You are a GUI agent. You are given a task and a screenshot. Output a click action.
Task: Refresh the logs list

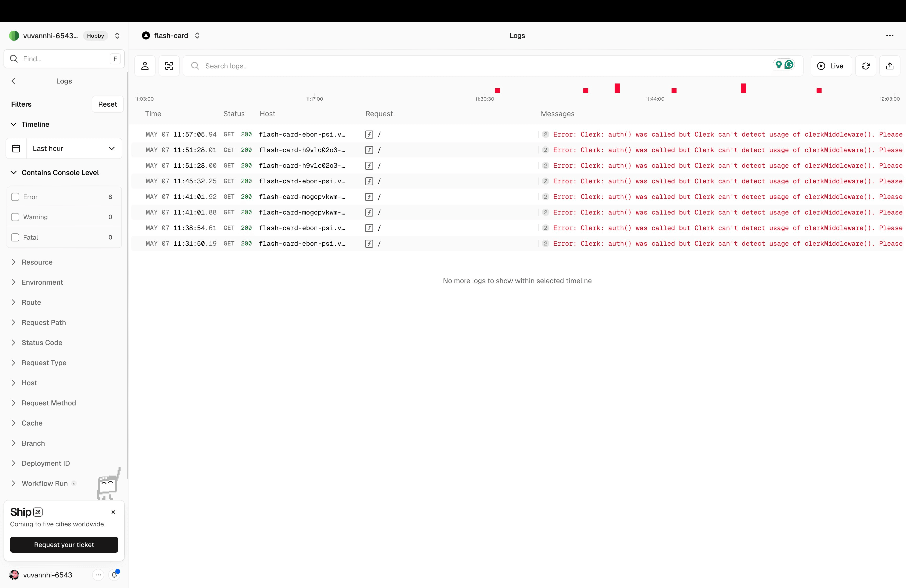(866, 66)
